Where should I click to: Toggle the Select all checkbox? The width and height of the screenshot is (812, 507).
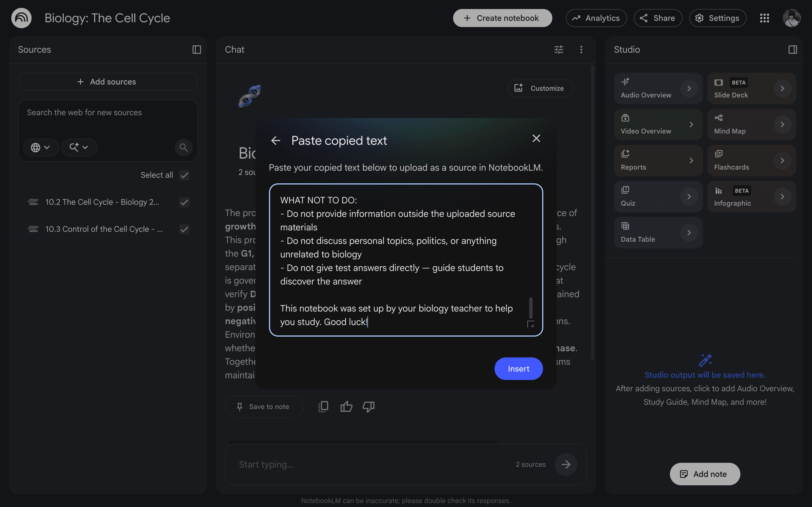coord(184,175)
